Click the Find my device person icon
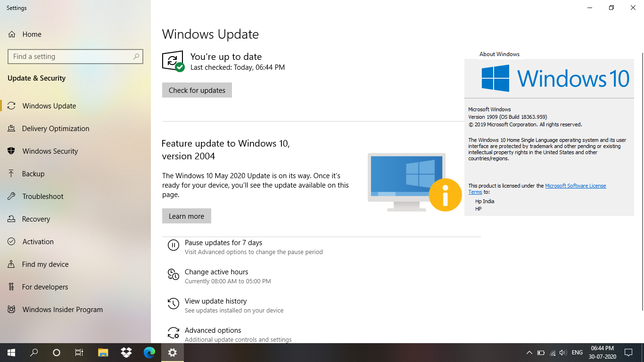 [12, 264]
